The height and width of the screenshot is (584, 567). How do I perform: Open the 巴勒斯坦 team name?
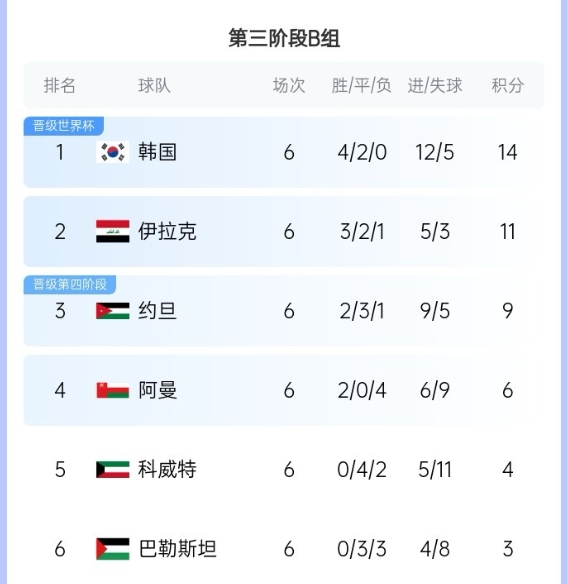pos(177,549)
